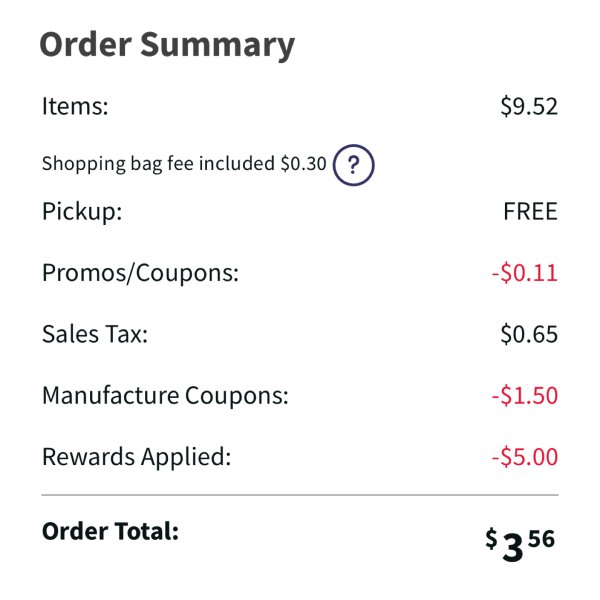The image size is (600, 600).
Task: Open the shopping bag fee help icon
Action: tap(353, 165)
